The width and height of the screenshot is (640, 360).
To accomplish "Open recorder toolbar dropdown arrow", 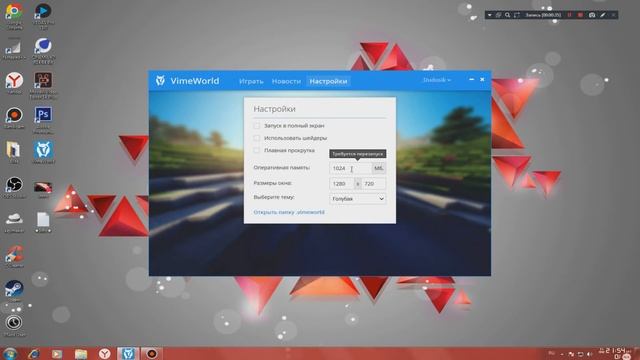I will 489,15.
